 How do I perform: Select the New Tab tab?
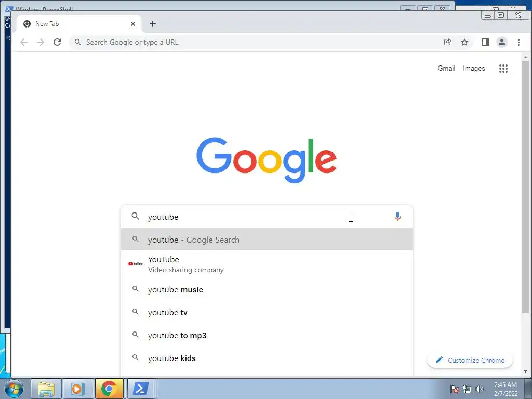(78, 24)
